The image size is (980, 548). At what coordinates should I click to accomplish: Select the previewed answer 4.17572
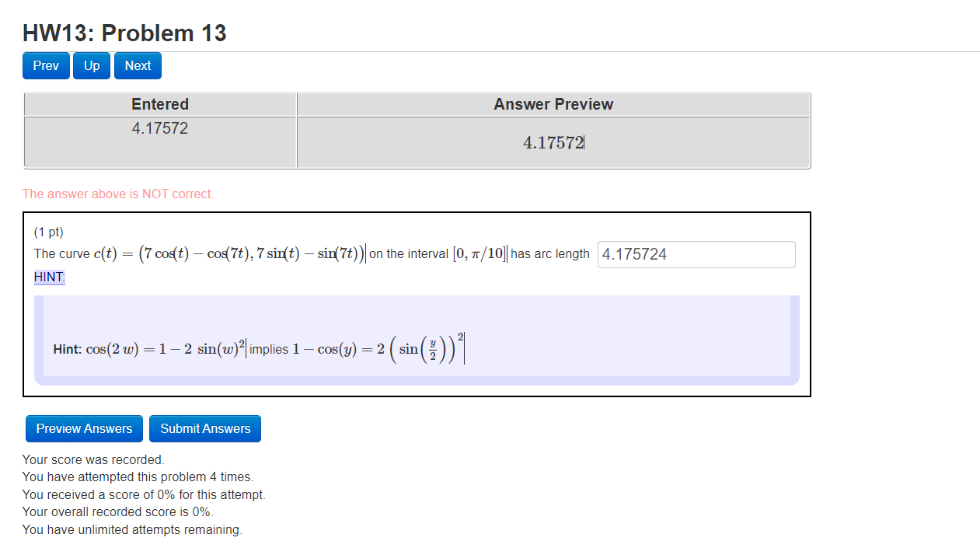(x=553, y=141)
